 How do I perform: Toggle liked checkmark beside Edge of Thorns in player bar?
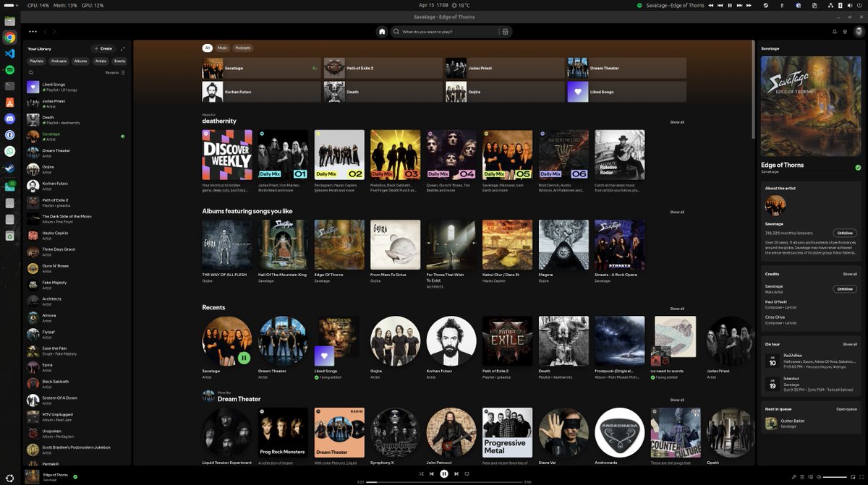point(75,477)
